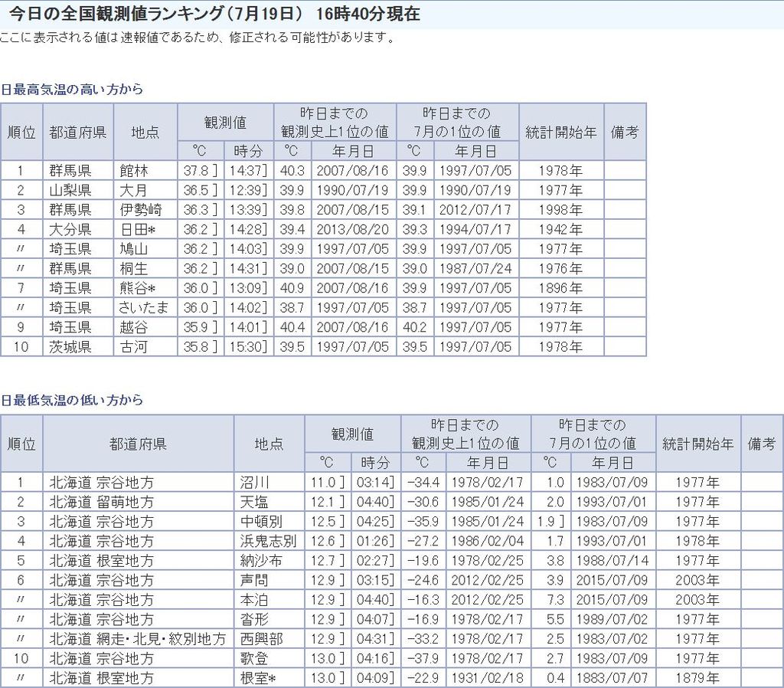
Task: Click the 古河 station in rank 10
Action: pyautogui.click(x=133, y=347)
